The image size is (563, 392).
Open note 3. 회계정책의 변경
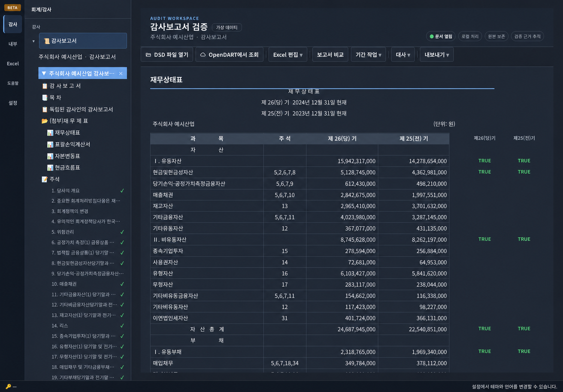[x=70, y=211]
